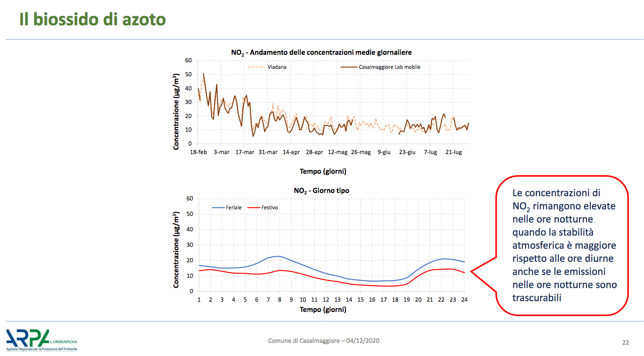Click the top chart Tempo (giorni) axis label

click(323, 171)
